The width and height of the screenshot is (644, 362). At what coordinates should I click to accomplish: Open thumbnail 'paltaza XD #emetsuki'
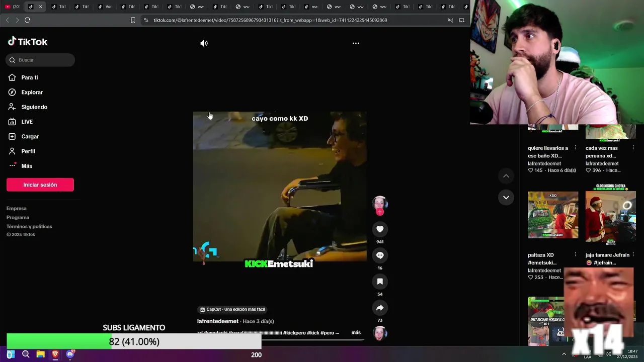553,215
